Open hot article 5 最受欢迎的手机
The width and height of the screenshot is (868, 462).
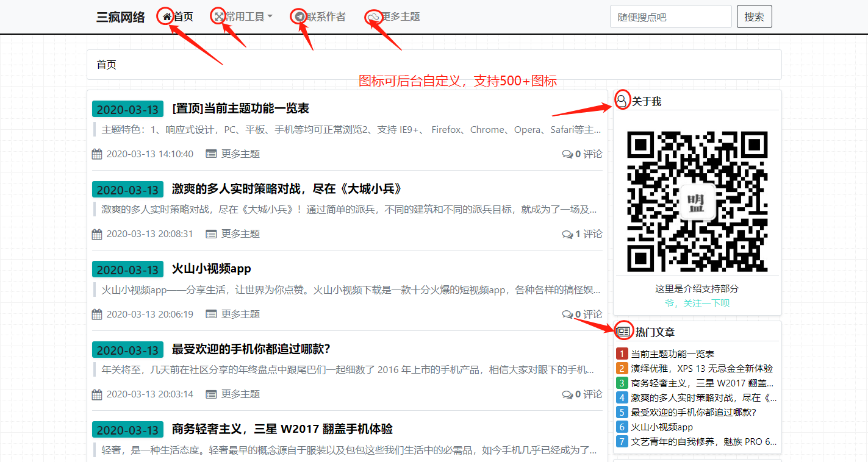coord(694,412)
